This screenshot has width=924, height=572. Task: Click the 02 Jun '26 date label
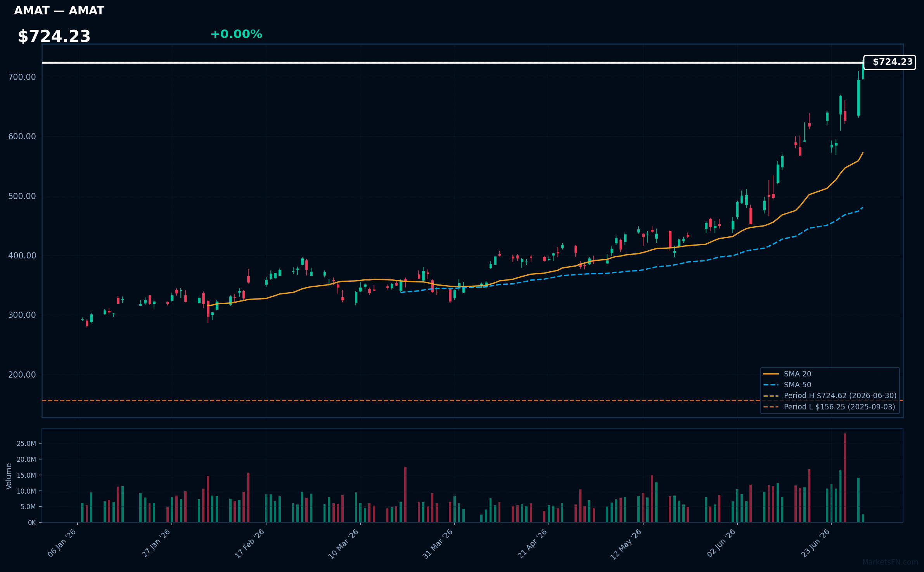(722, 543)
